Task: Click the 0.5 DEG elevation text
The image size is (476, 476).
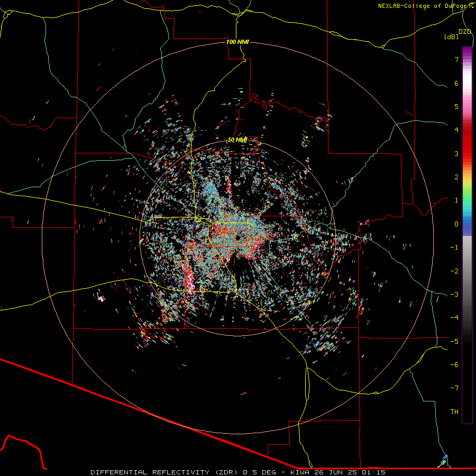Action: pos(260,472)
